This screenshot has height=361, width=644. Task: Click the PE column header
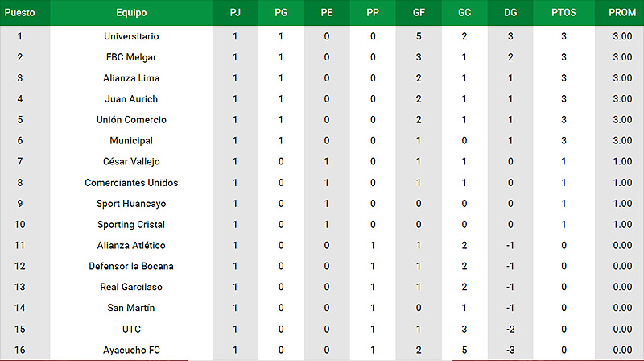327,13
